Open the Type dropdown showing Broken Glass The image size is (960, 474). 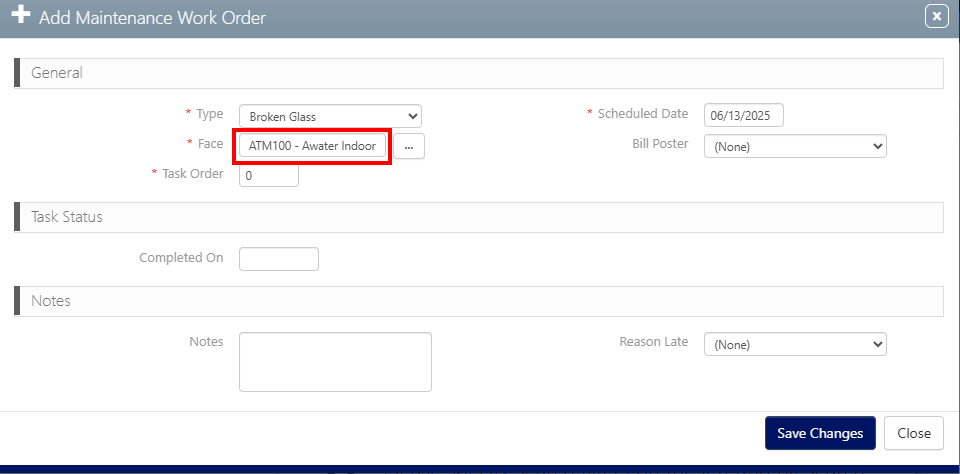(x=330, y=116)
